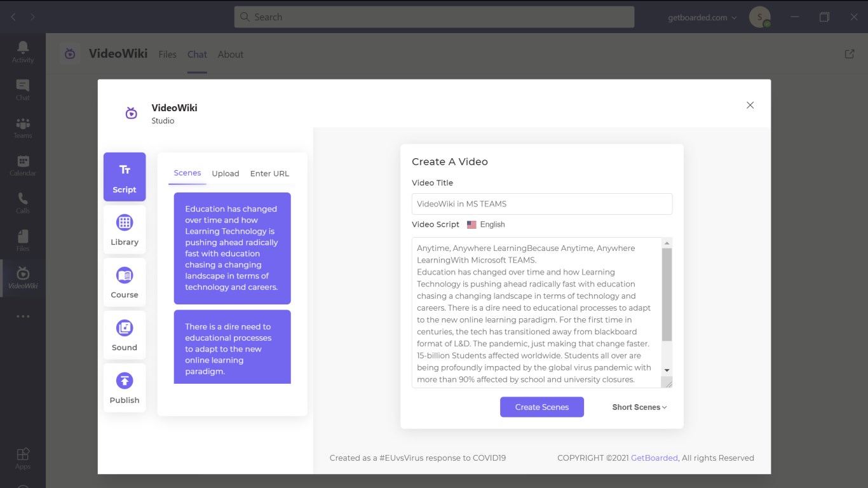
Task: Open the getboarded.com account dropdown
Action: [702, 17]
